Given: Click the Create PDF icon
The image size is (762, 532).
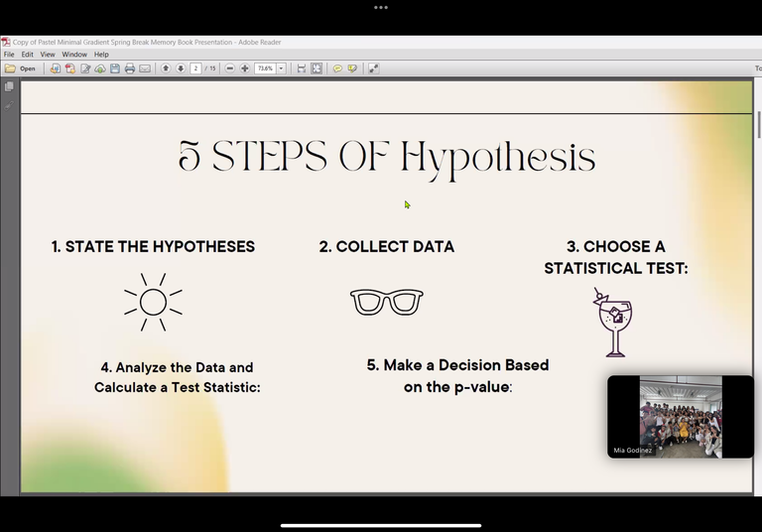Looking at the screenshot, I should coord(70,68).
